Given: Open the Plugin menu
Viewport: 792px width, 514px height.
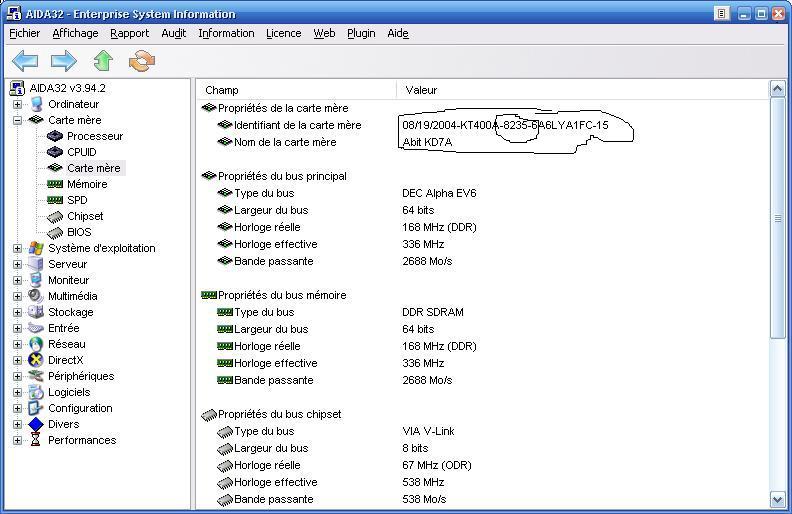Looking at the screenshot, I should point(361,33).
